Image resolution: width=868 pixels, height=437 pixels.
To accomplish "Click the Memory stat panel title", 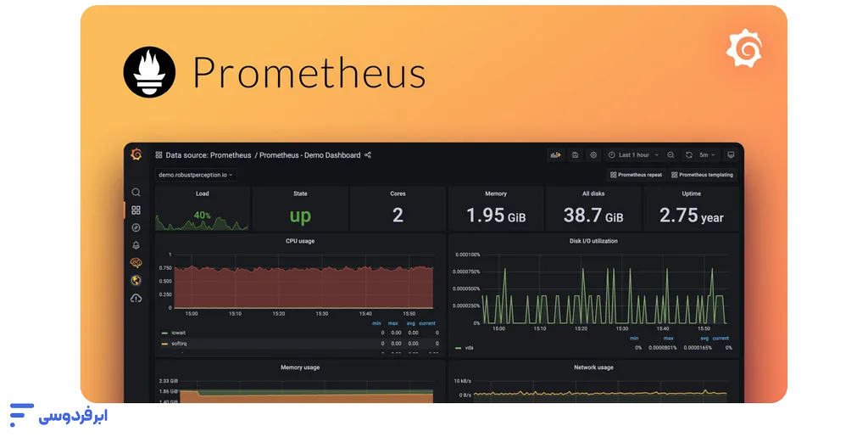I will click(x=495, y=193).
